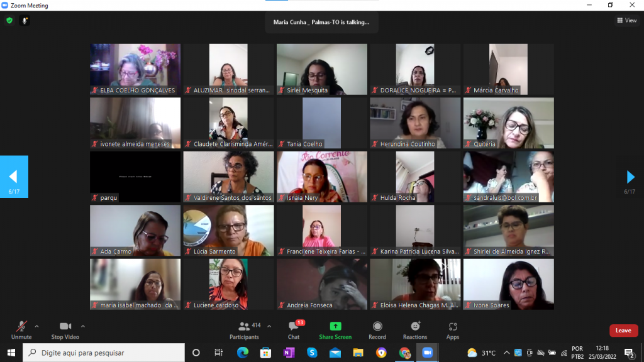Unmute the microphone
The width and height of the screenshot is (644, 362).
pyautogui.click(x=21, y=329)
